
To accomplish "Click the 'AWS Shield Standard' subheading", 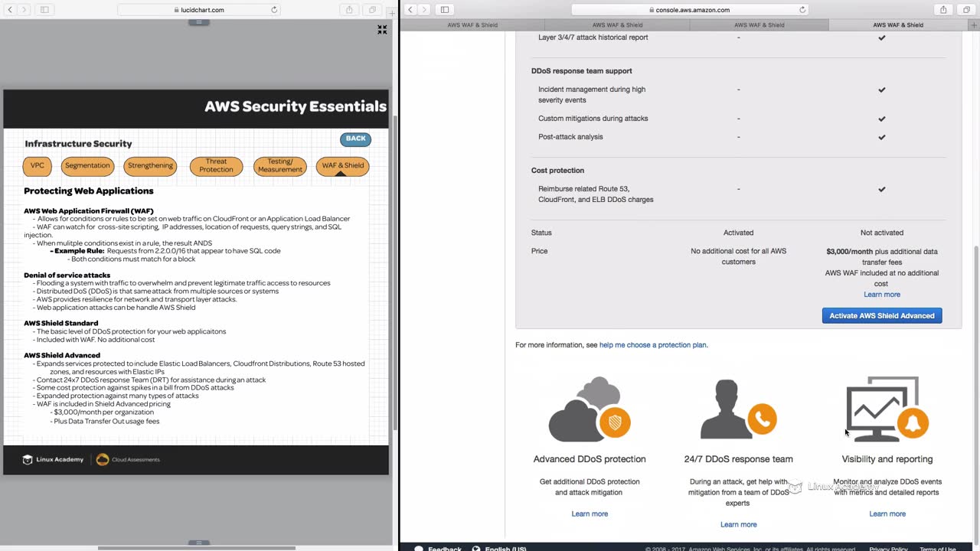I will [61, 323].
